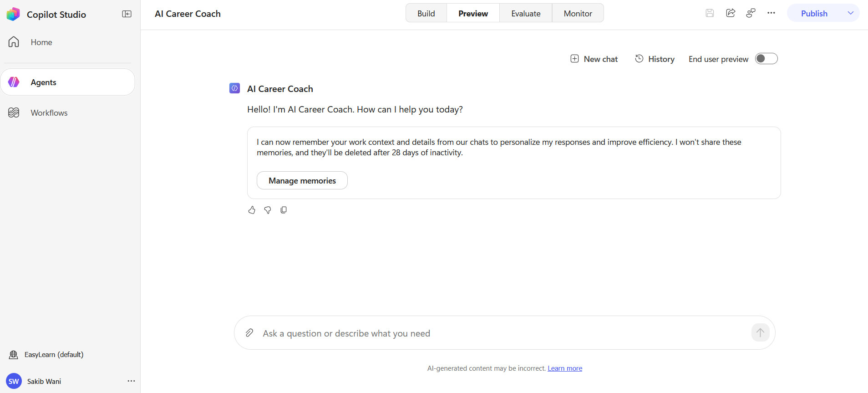Click the AI Career Coach page title

pyautogui.click(x=188, y=14)
